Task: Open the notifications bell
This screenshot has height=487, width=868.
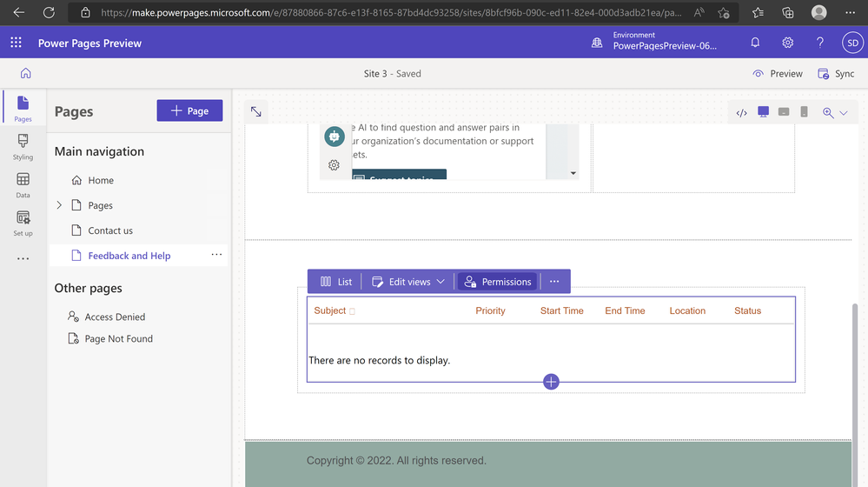Action: pos(755,43)
